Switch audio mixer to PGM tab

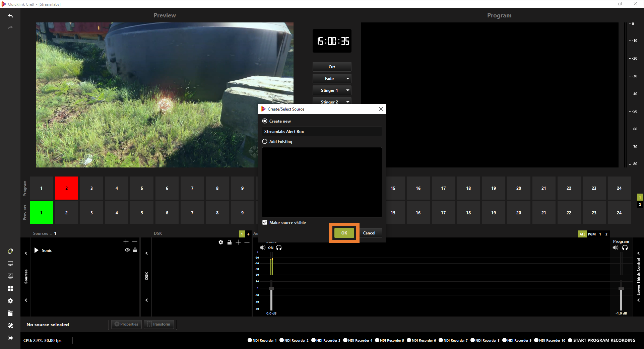click(x=592, y=234)
